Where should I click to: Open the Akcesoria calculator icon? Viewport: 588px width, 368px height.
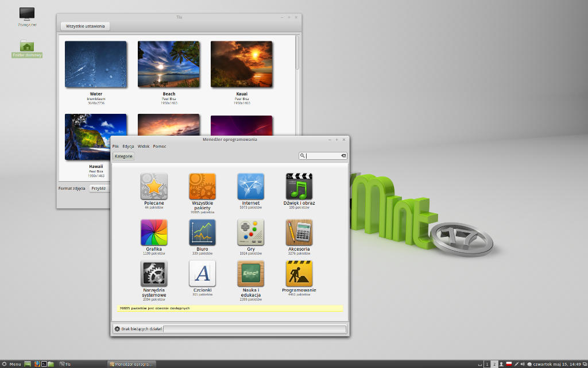pyautogui.click(x=299, y=232)
